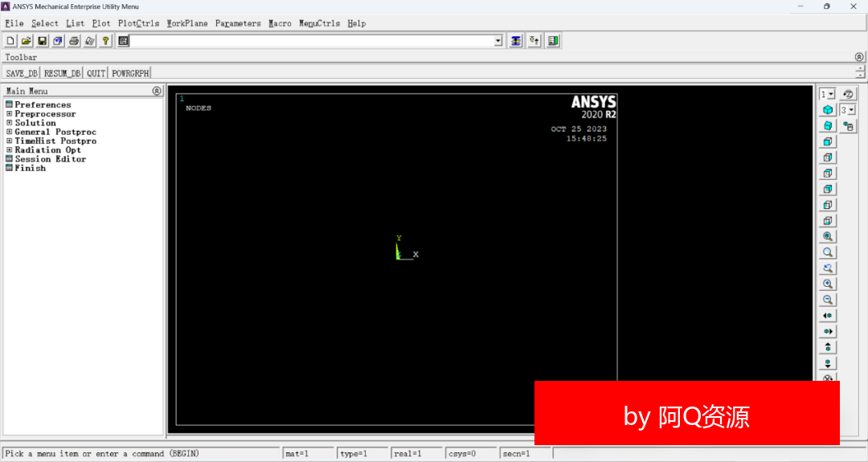Open the List menu
Viewport: 868px width, 462px height.
pos(76,23)
